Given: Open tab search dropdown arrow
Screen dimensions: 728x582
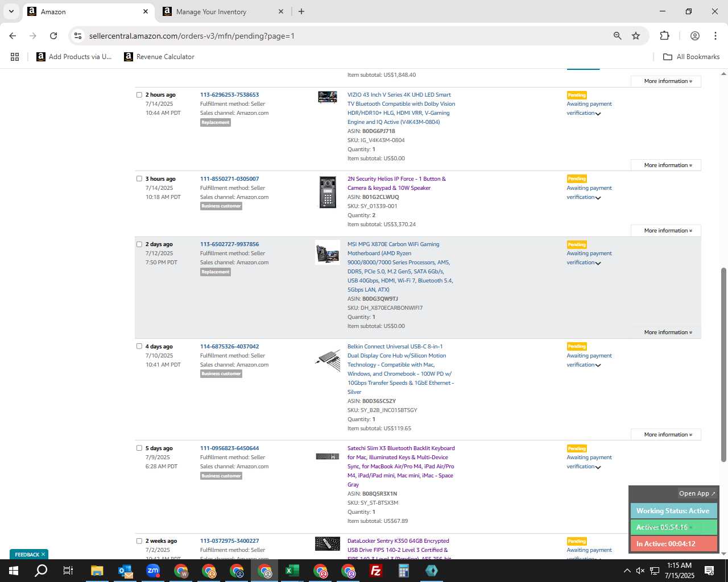Looking at the screenshot, I should tap(11, 11).
